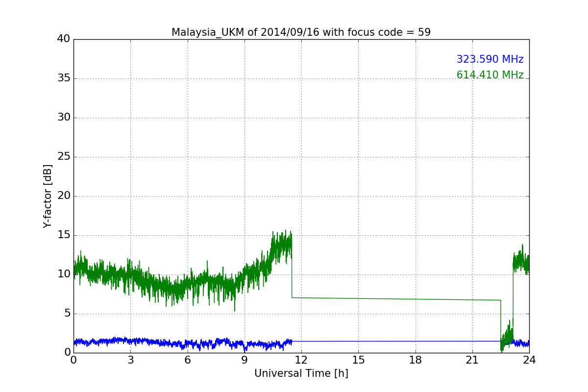Viewport: 588px width, 392px height.
Task: Click x-axis tick label 21
Action: (472, 360)
